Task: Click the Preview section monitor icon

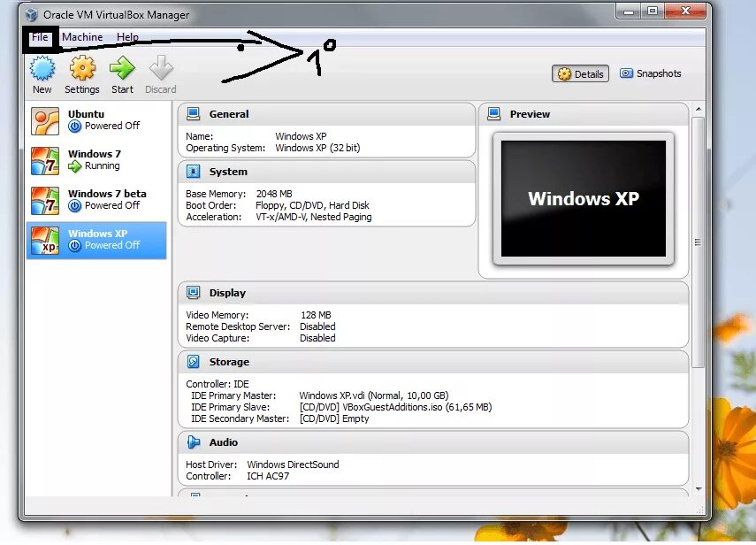Action: click(x=493, y=114)
